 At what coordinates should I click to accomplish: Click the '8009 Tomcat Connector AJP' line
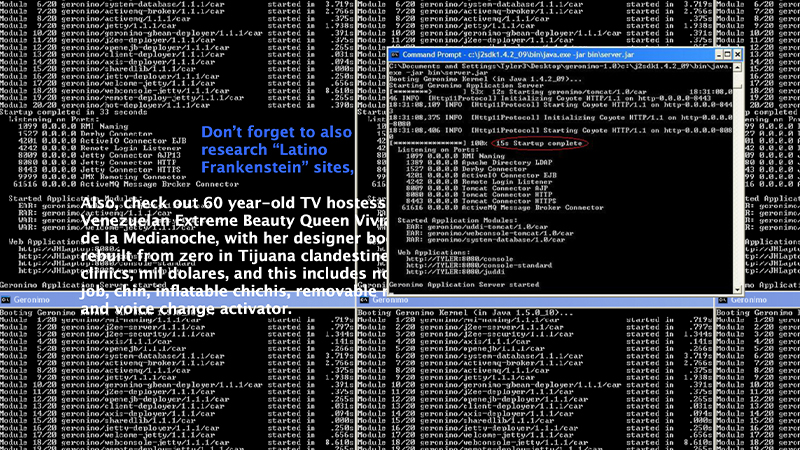(x=477, y=188)
